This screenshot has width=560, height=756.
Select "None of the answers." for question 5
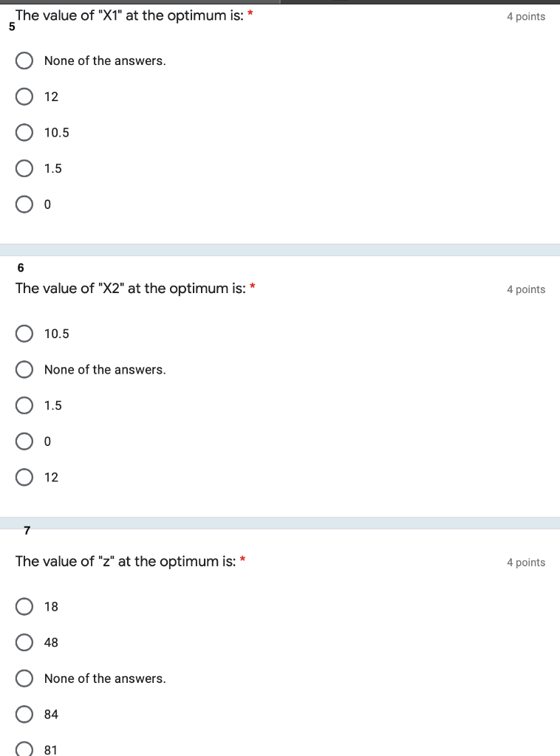(24, 61)
